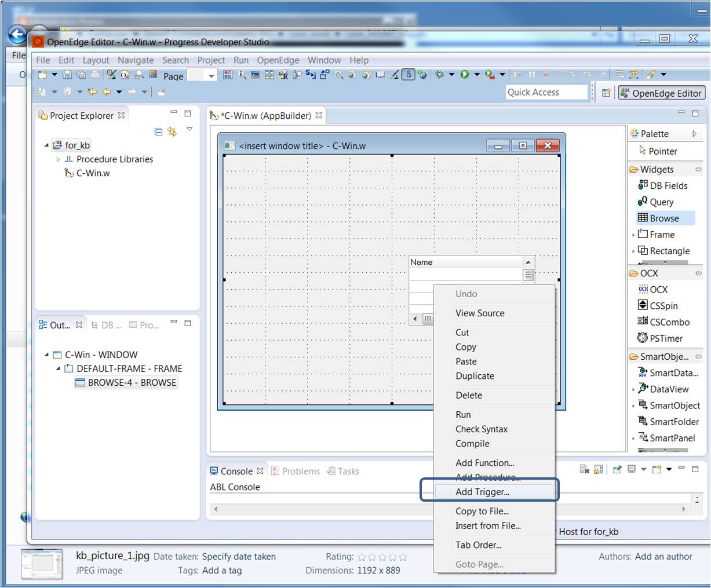Click the Save icon in the toolbar
Image resolution: width=711 pixels, height=588 pixels.
click(x=67, y=75)
